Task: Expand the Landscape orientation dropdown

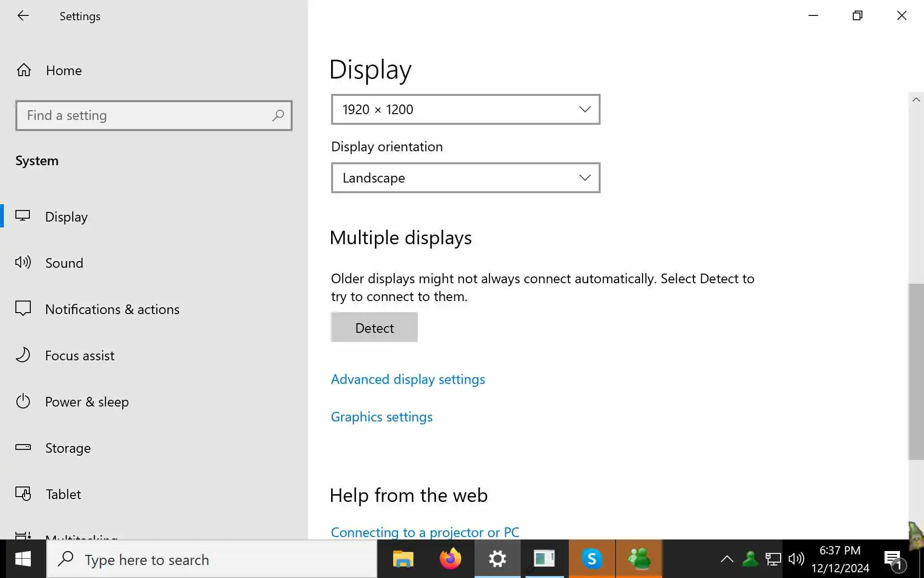Action: pyautogui.click(x=465, y=178)
